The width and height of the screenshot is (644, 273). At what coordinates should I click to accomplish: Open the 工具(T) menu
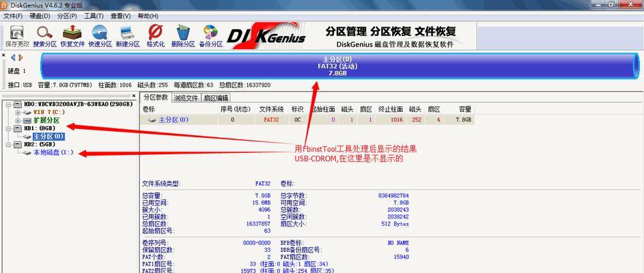coord(94,16)
